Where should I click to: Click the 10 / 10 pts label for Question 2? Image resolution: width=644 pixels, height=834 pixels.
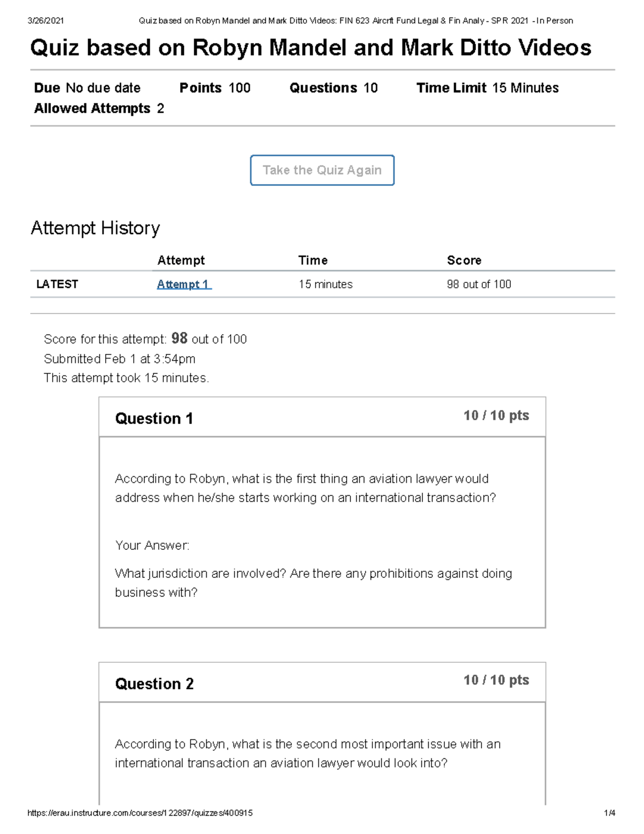495,680
